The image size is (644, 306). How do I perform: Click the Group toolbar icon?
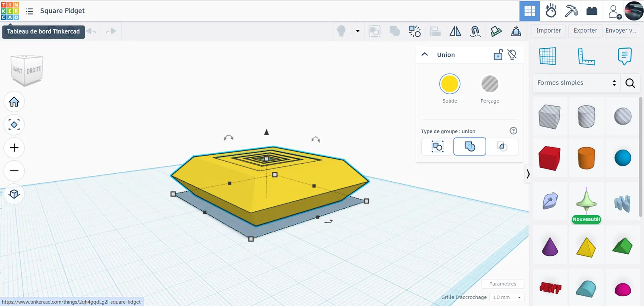click(374, 31)
